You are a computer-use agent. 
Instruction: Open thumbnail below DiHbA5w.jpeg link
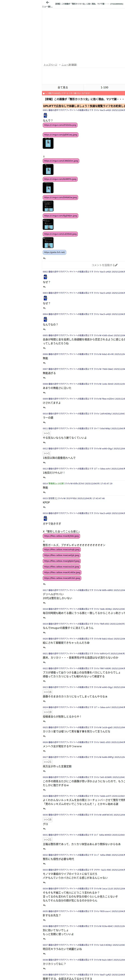pos(48,206)
